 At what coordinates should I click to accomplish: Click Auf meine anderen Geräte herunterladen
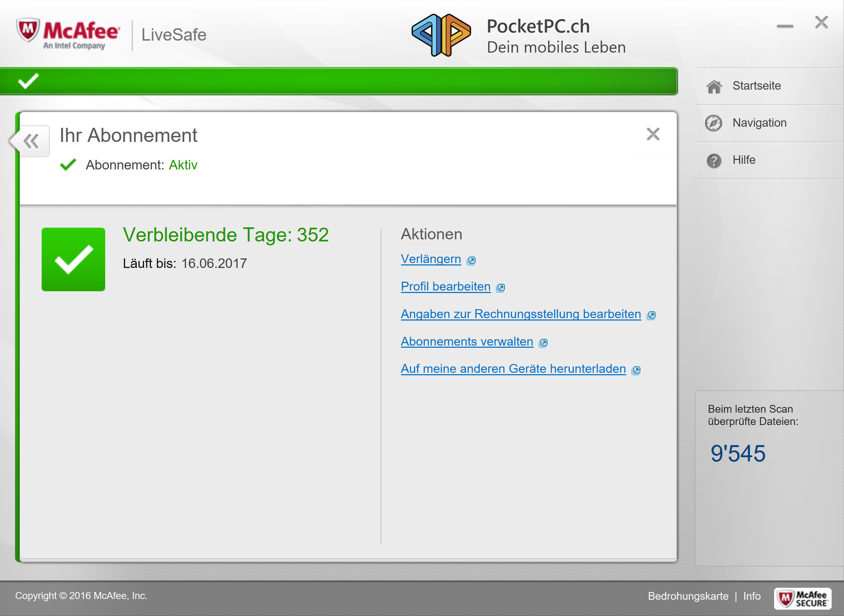tap(513, 369)
